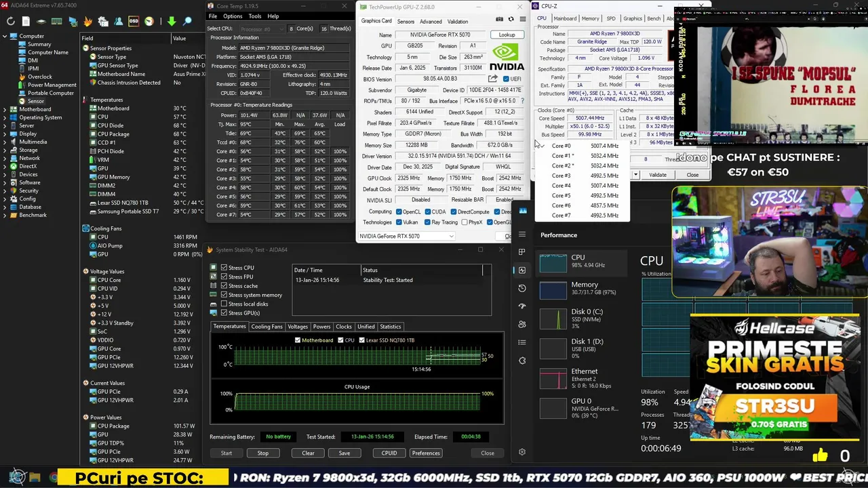Open the Task Manager settings gear icon
The width and height of the screenshot is (868, 488).
pos(522,452)
